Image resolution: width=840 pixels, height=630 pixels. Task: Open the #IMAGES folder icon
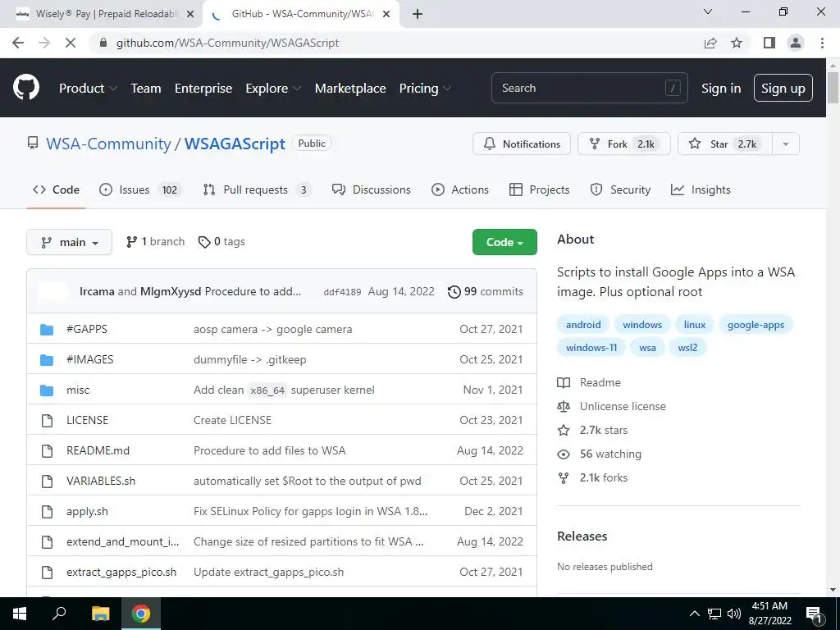(47, 359)
